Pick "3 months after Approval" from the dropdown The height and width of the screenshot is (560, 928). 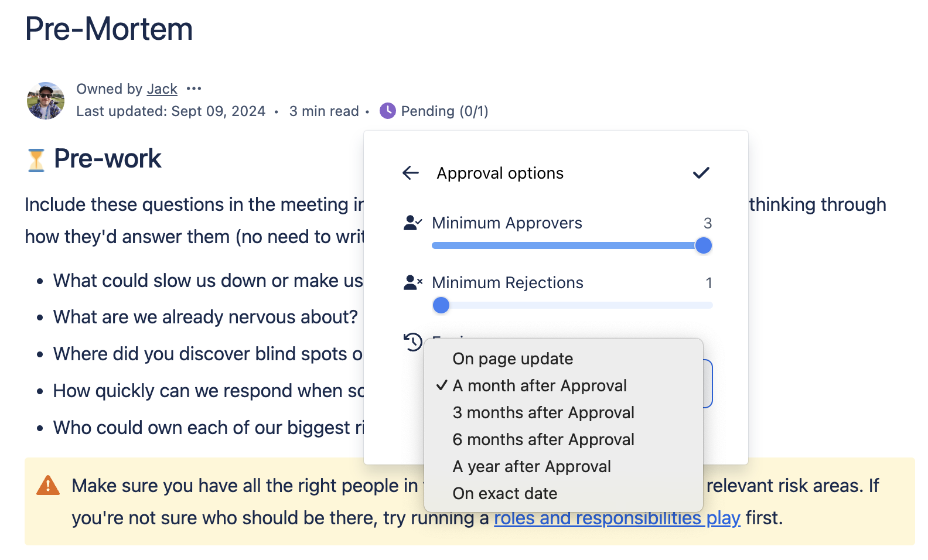(x=543, y=412)
